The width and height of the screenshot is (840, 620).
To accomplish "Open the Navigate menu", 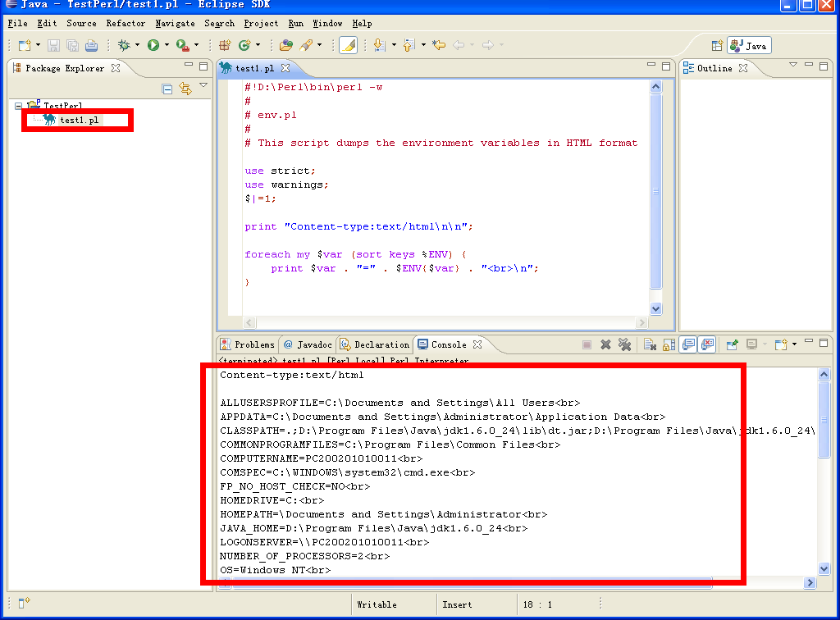I will 174,23.
